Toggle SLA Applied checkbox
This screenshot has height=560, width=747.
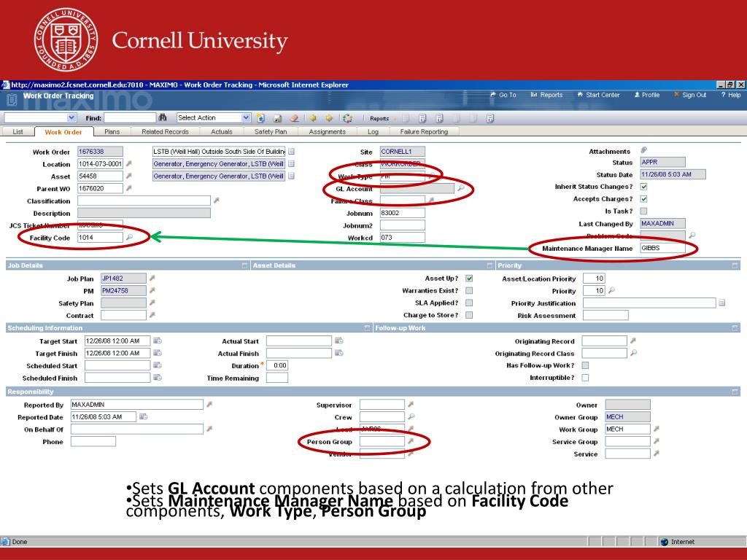(469, 303)
